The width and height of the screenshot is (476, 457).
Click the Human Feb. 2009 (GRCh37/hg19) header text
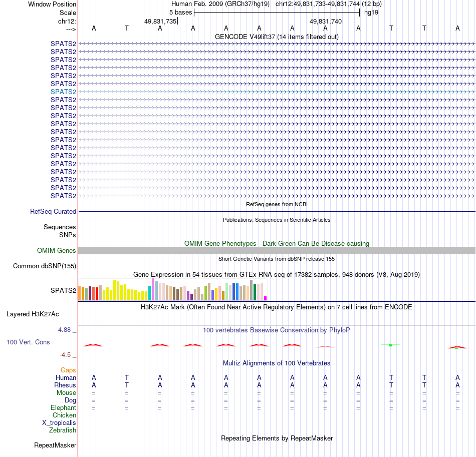[x=220, y=4]
